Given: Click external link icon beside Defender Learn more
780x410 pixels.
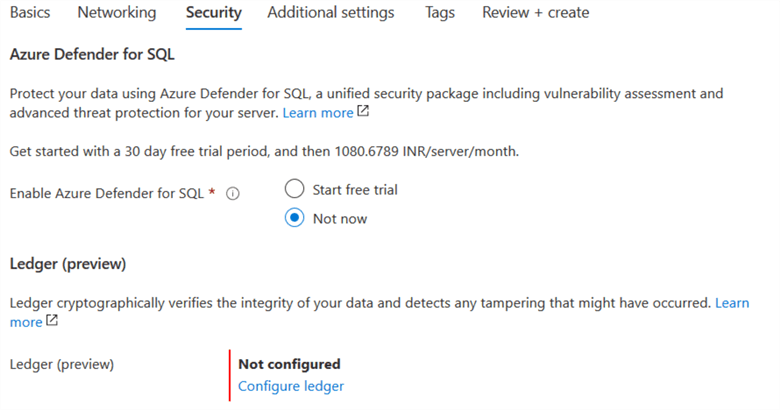Looking at the screenshot, I should click(363, 113).
